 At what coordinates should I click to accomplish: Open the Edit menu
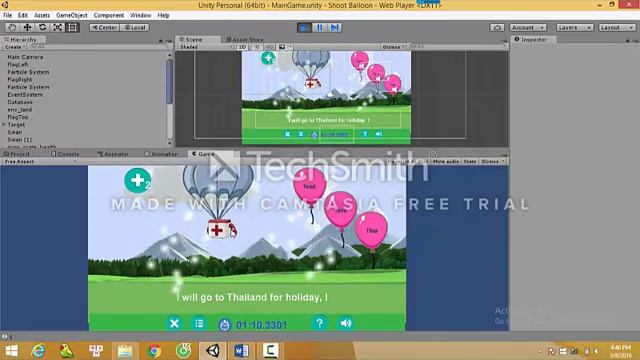click(x=23, y=15)
